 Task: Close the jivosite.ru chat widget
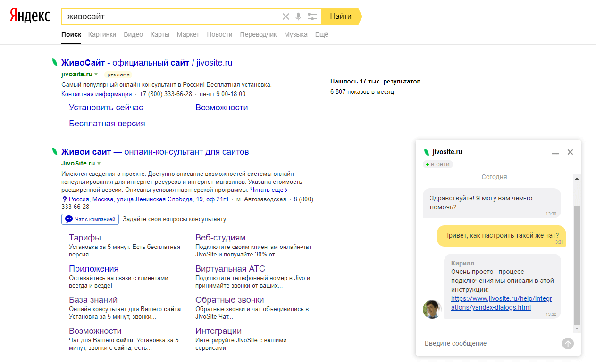[x=570, y=152]
